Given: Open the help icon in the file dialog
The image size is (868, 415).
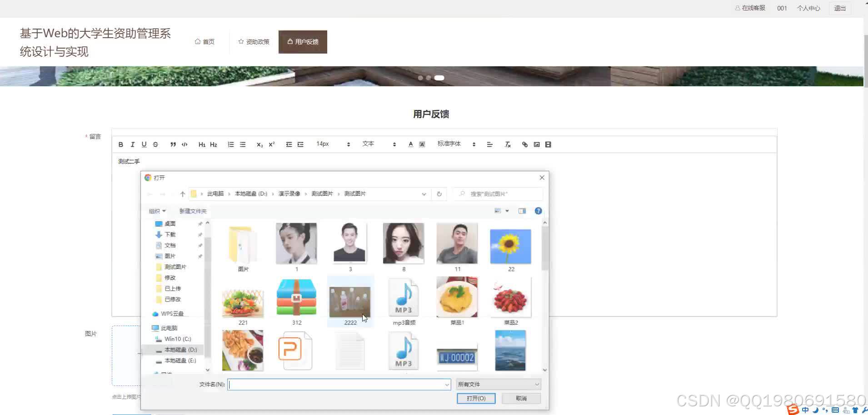Looking at the screenshot, I should (x=539, y=210).
